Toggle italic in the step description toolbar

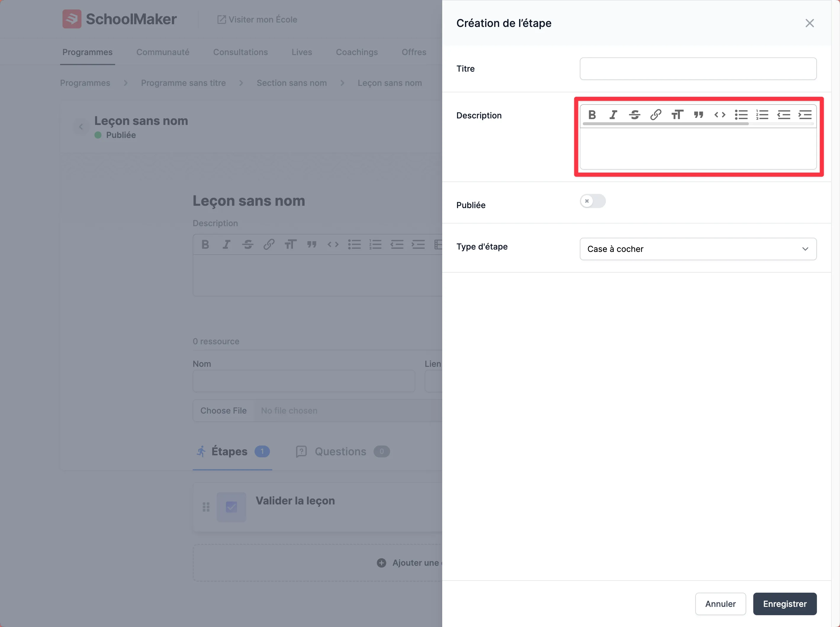pyautogui.click(x=613, y=115)
